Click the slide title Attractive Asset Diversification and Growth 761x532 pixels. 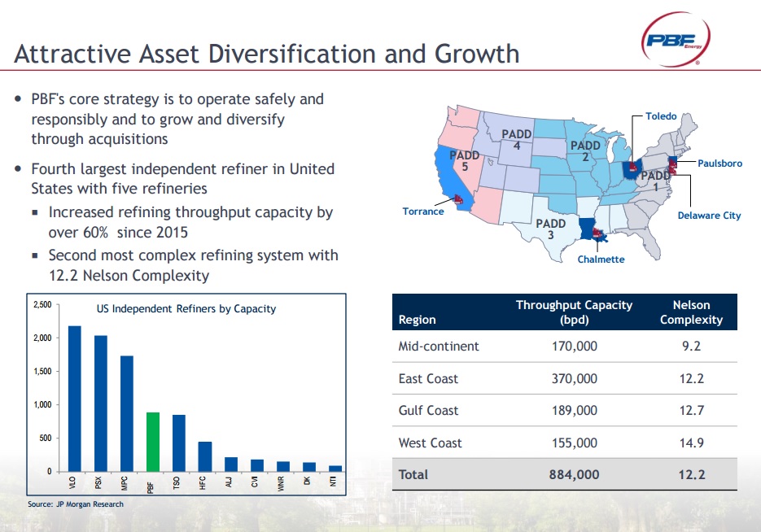(x=267, y=54)
